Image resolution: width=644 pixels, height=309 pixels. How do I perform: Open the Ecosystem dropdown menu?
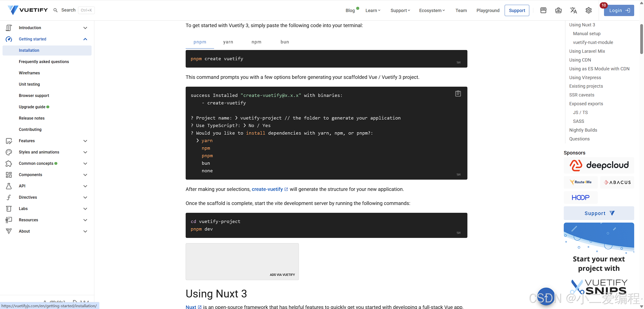pyautogui.click(x=432, y=10)
